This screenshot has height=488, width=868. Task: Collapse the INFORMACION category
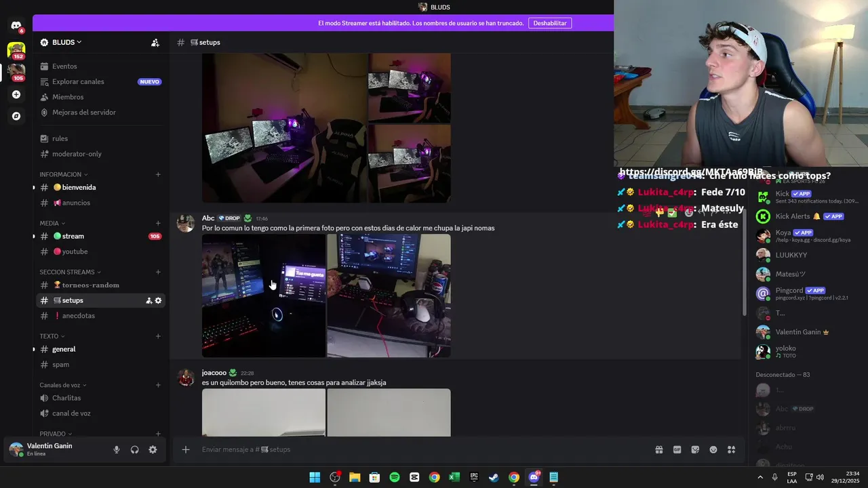[x=63, y=175]
